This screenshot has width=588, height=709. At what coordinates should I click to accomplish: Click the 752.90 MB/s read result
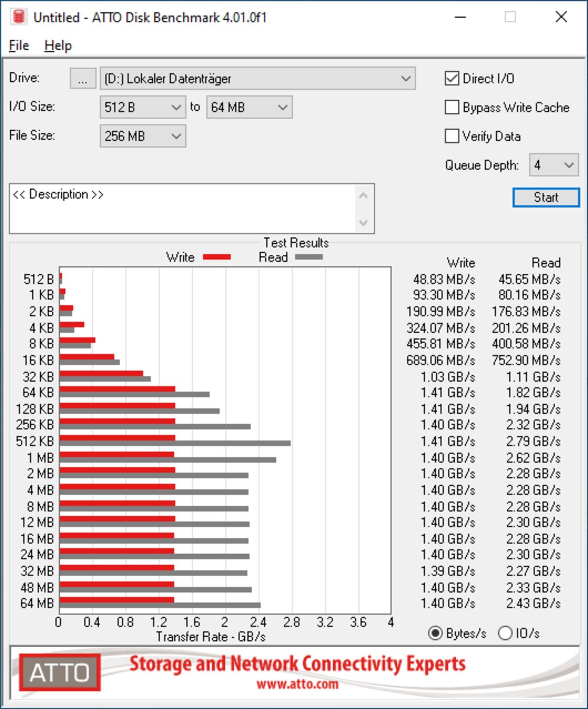[x=526, y=360]
